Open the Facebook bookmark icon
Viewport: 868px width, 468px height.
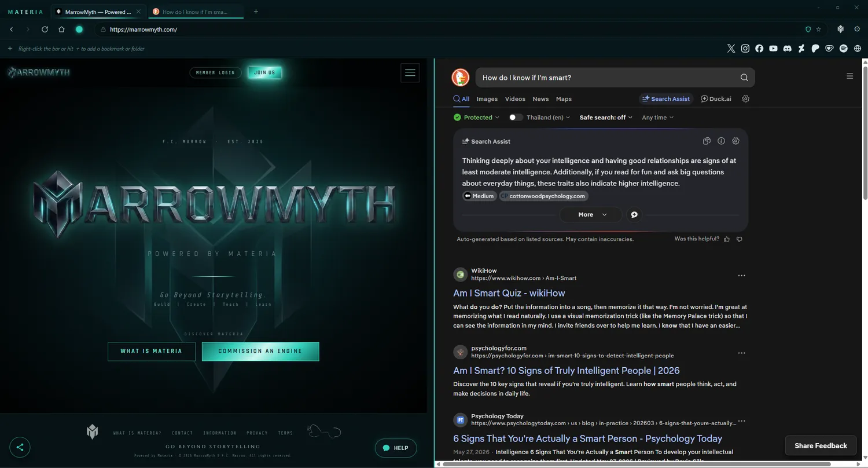point(759,49)
